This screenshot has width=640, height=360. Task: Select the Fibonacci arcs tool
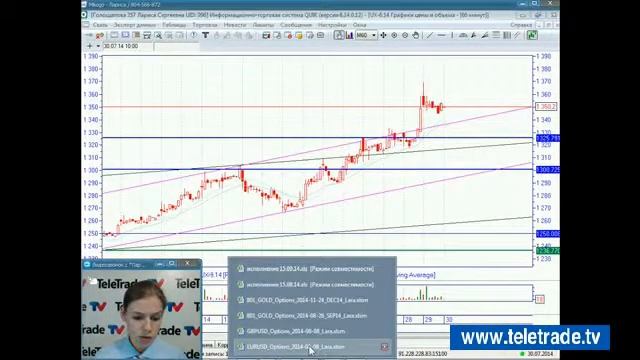pos(463,36)
